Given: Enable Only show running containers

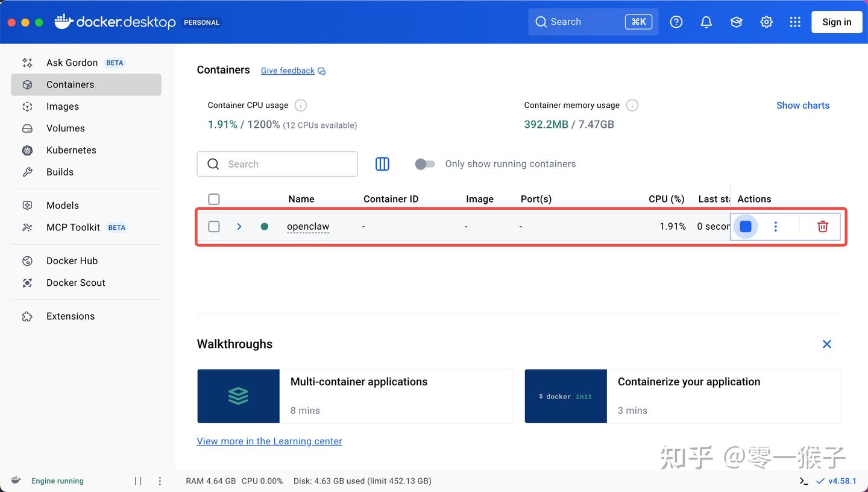Looking at the screenshot, I should [x=425, y=163].
